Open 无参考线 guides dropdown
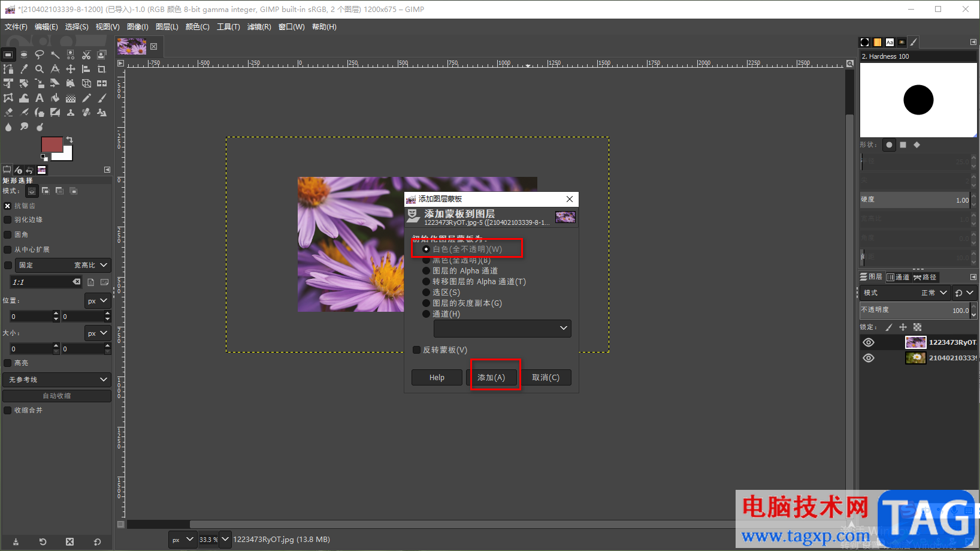 pyautogui.click(x=57, y=380)
